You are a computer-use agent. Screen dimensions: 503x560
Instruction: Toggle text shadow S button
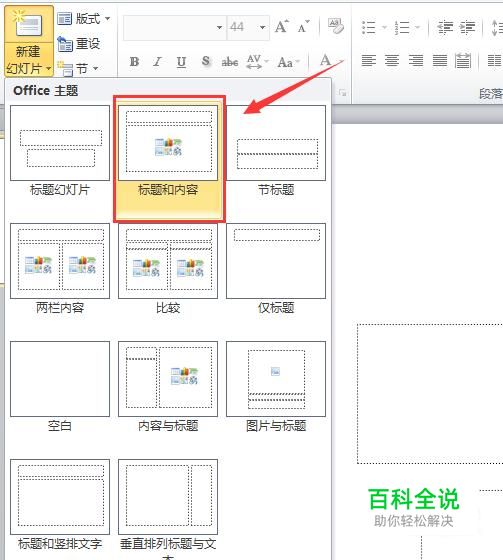click(206, 61)
